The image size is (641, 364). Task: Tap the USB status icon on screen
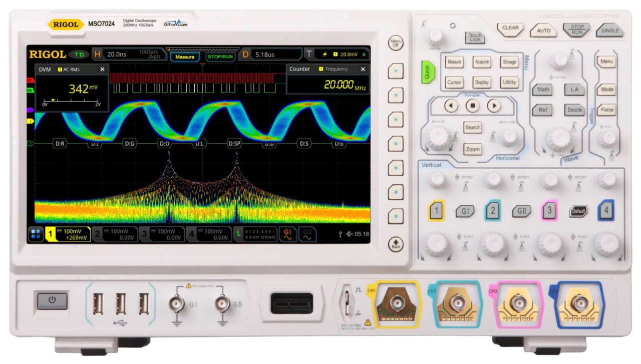tap(341, 234)
